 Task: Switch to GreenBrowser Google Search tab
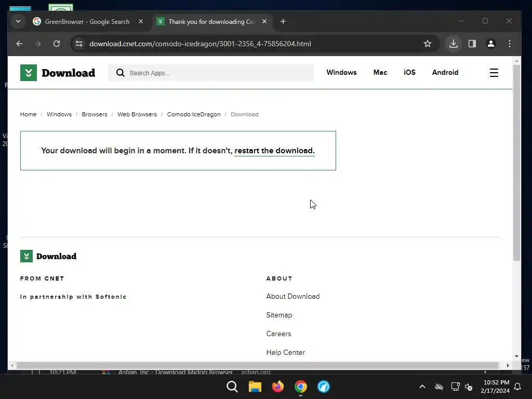pyautogui.click(x=88, y=21)
